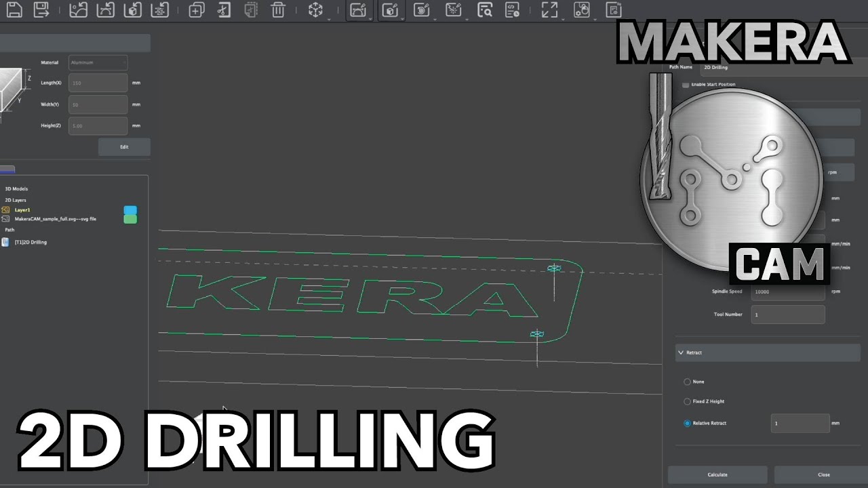Click the Calculate button

[x=717, y=474]
